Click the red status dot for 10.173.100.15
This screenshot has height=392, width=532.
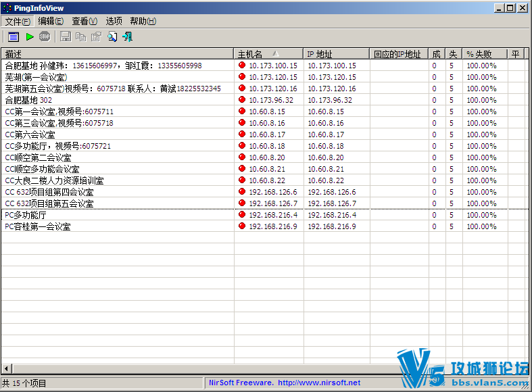[x=242, y=65]
